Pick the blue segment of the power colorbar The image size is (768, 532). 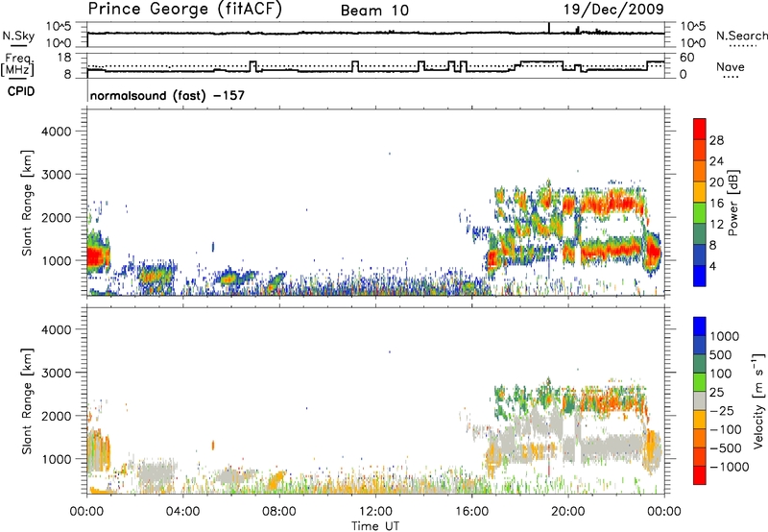tap(700, 276)
